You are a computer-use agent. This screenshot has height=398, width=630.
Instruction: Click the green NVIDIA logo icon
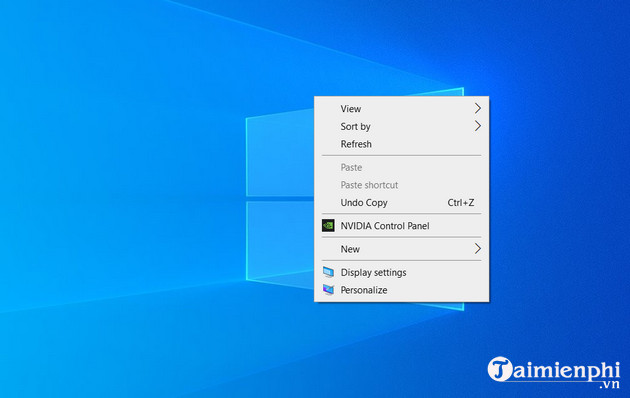coord(328,226)
